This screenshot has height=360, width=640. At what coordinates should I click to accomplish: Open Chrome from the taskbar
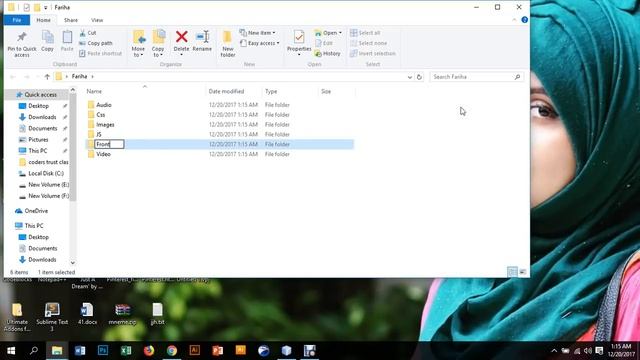[x=172, y=351]
